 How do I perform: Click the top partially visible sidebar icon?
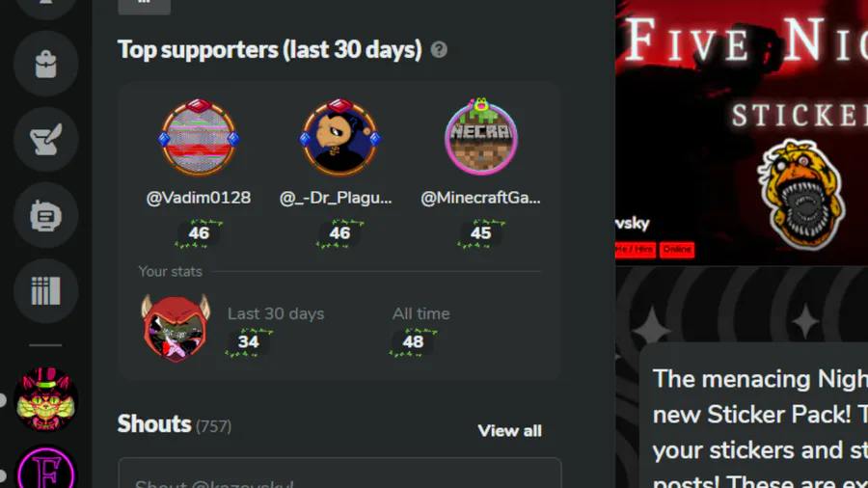pyautogui.click(x=46, y=7)
